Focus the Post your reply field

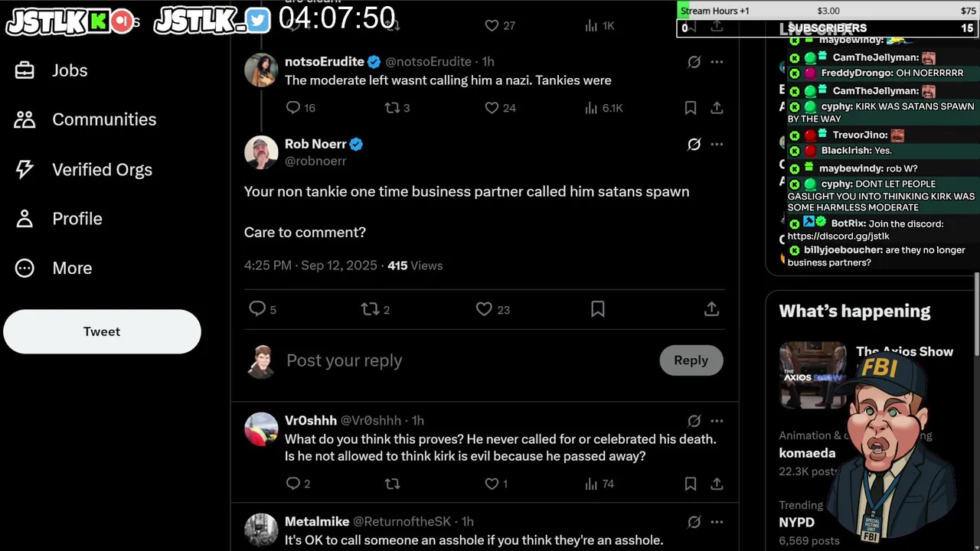click(467, 360)
